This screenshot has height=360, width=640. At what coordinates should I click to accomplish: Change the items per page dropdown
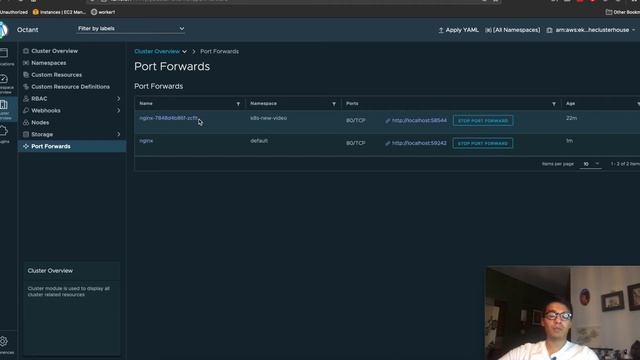[x=591, y=164]
